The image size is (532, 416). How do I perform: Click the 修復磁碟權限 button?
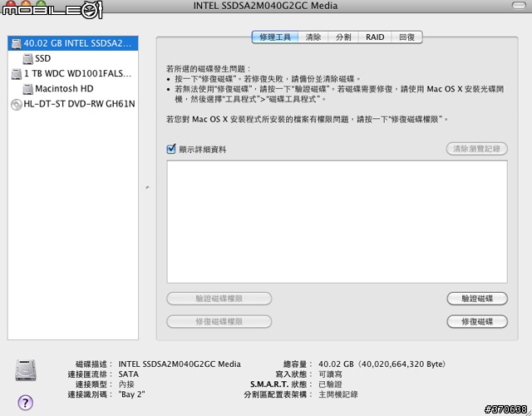(219, 322)
